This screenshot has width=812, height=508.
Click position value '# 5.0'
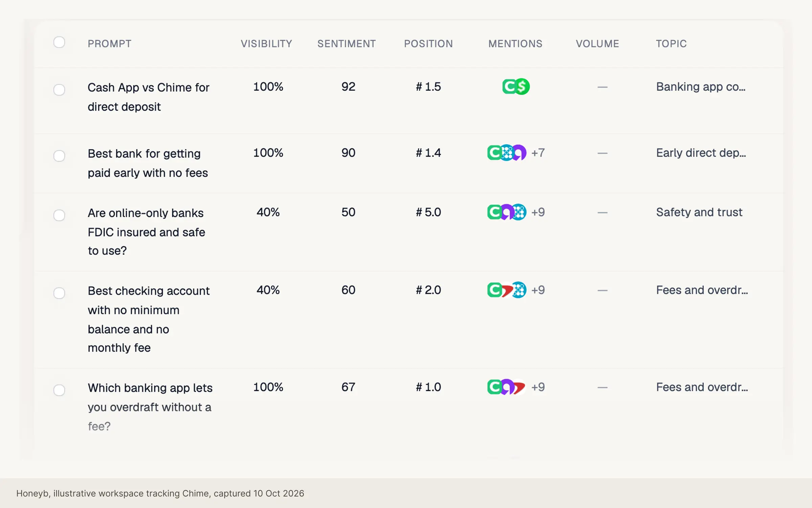tap(428, 212)
